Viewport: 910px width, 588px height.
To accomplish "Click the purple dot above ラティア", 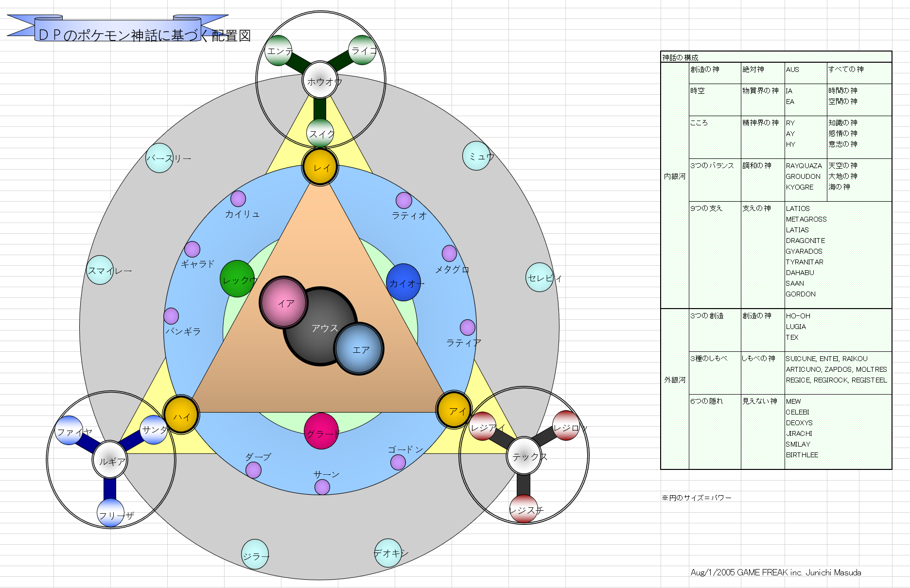I will coord(468,328).
